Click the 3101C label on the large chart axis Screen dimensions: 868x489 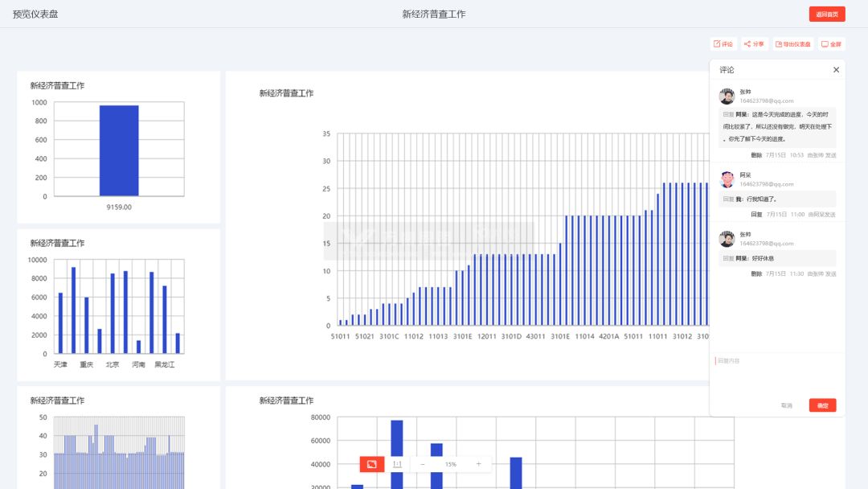(x=389, y=336)
